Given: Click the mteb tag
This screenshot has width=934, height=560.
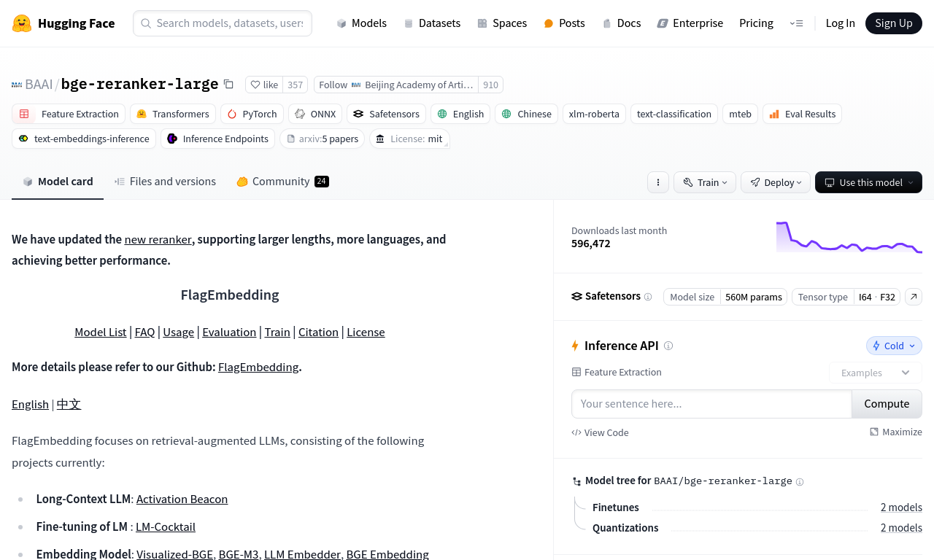Looking at the screenshot, I should 740,114.
